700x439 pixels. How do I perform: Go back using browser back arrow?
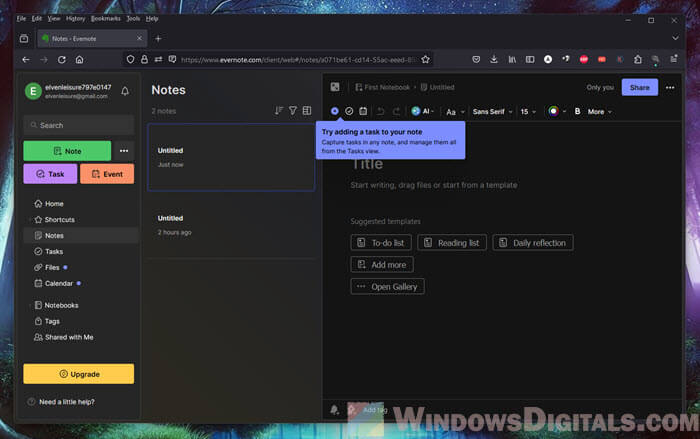[x=26, y=59]
